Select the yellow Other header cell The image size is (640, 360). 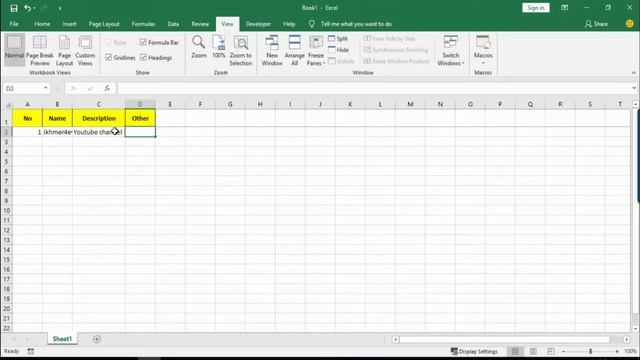click(140, 118)
